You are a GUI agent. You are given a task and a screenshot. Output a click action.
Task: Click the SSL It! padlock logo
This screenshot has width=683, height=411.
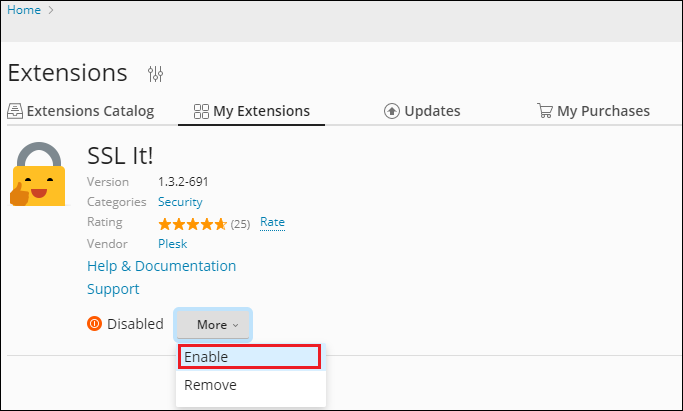39,174
